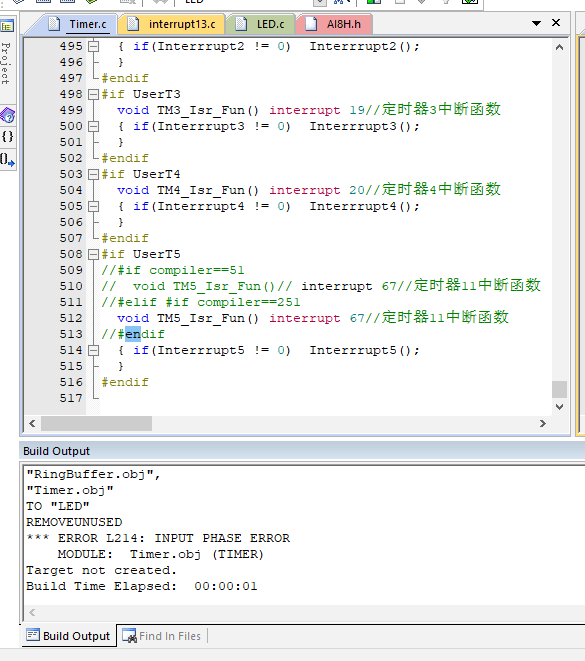Image resolution: width=585 pixels, height=661 pixels.
Task: Open the Templates panel icon with arrow
Action: tap(7, 160)
